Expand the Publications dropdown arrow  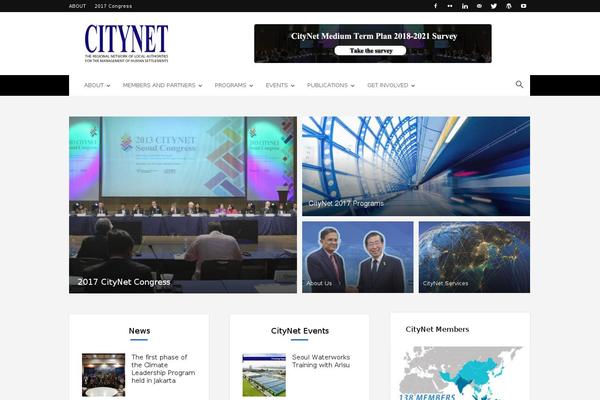(x=352, y=86)
